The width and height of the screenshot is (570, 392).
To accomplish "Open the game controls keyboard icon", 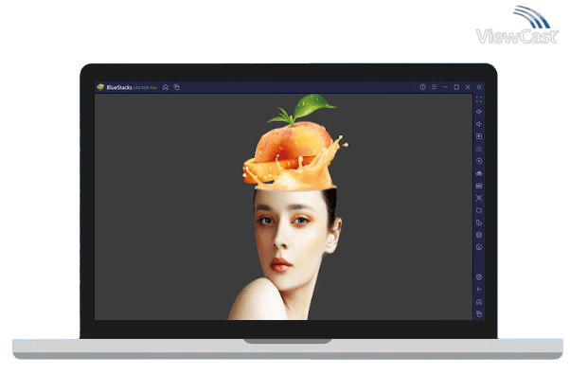I will point(479,149).
